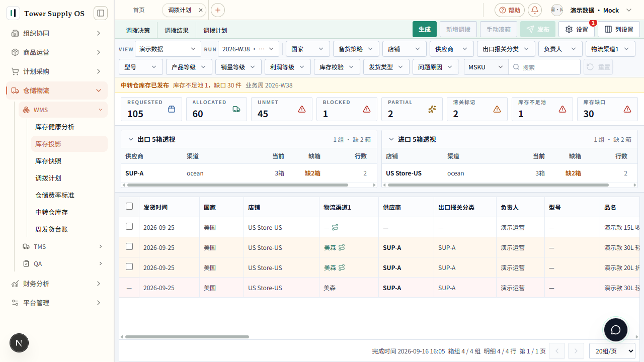Click the main table horizontal scrollbar
Screen dimensions: 644x362
click(x=187, y=337)
